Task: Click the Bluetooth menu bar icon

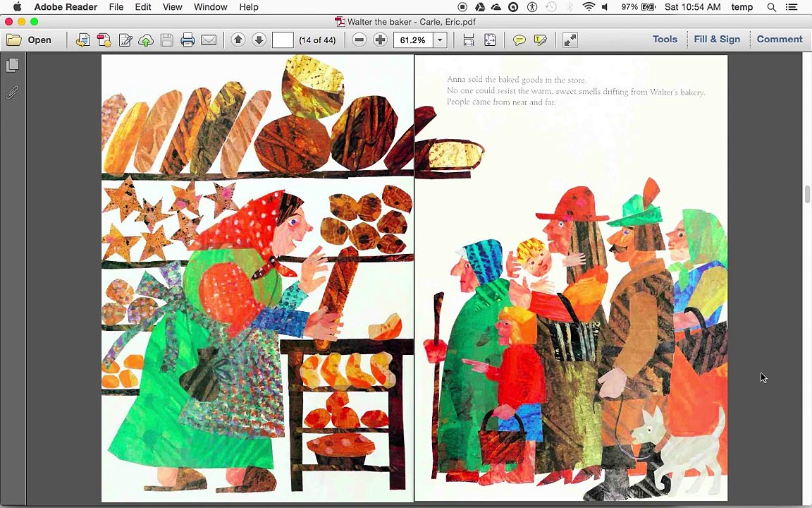Action: [570, 7]
